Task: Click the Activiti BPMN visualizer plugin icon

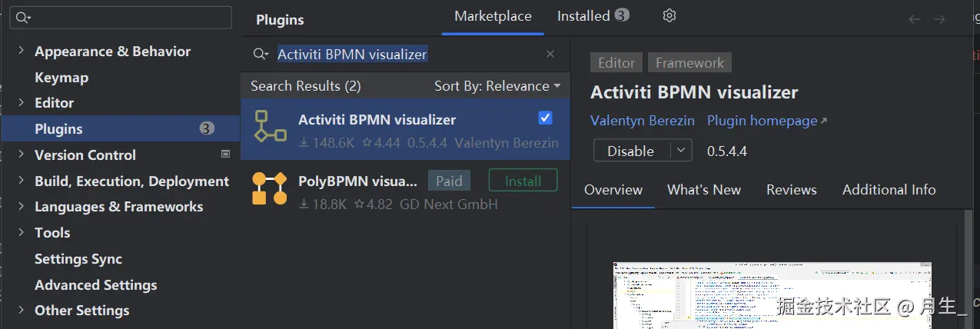Action: pos(270,126)
